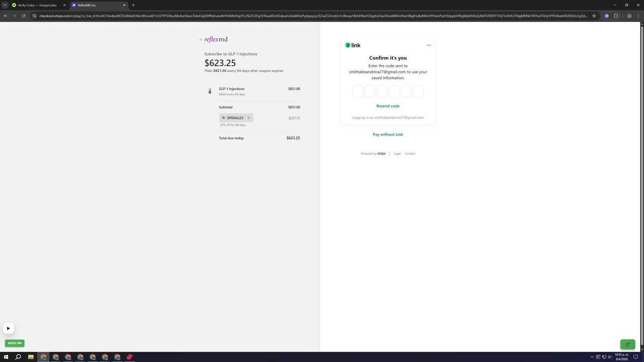Remove the SPRING25 coupon with its X
Viewport: 644px width, 362px height.
click(x=249, y=118)
